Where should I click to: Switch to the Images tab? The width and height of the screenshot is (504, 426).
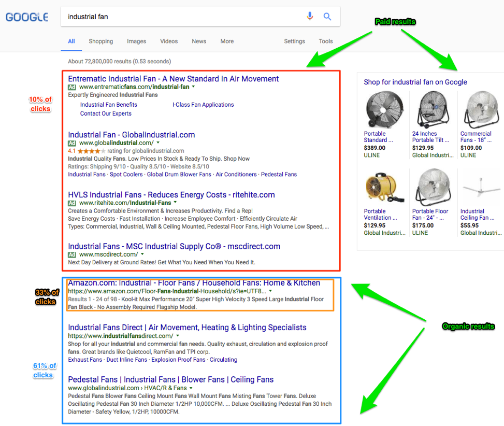click(136, 41)
